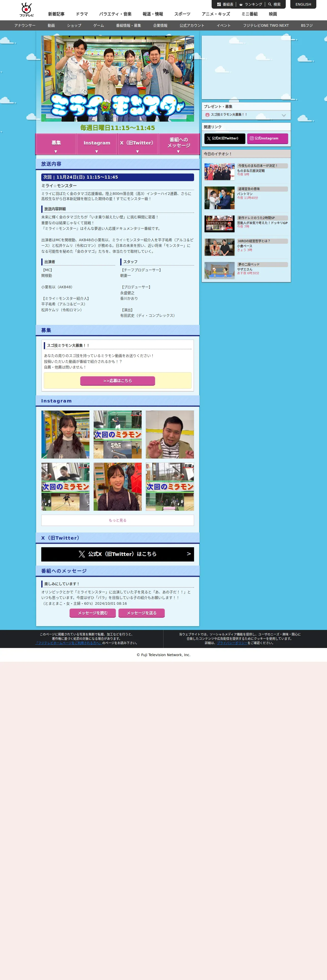
Task: Click the >>応募はこちら button
Action: (x=118, y=381)
